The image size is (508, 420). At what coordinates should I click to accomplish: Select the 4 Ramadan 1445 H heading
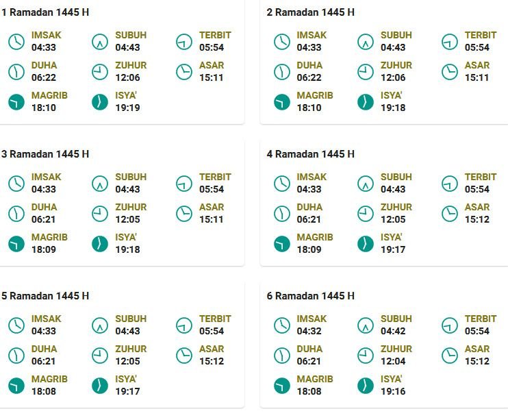[311, 154]
